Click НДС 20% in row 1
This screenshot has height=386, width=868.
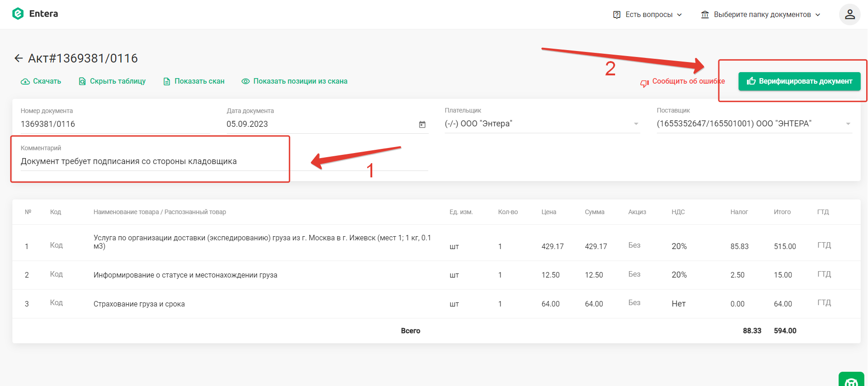tap(679, 247)
